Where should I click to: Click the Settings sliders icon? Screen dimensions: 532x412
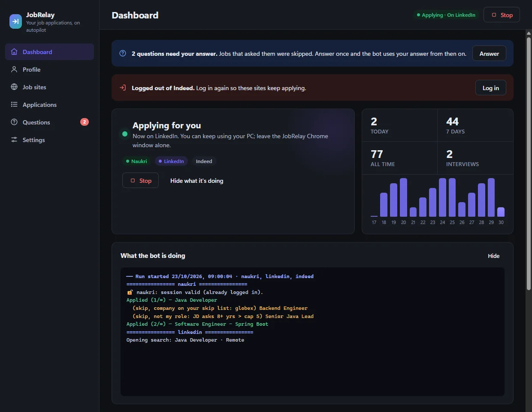pyautogui.click(x=14, y=140)
